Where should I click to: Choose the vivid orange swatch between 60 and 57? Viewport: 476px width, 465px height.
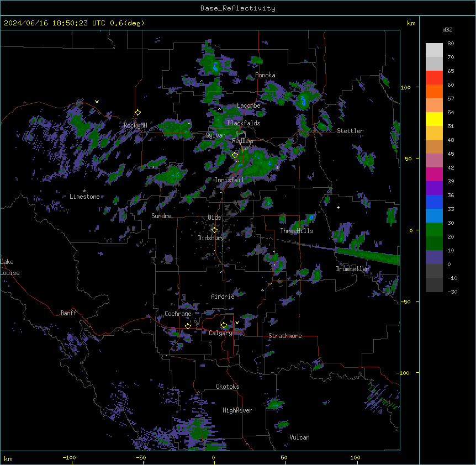click(434, 91)
